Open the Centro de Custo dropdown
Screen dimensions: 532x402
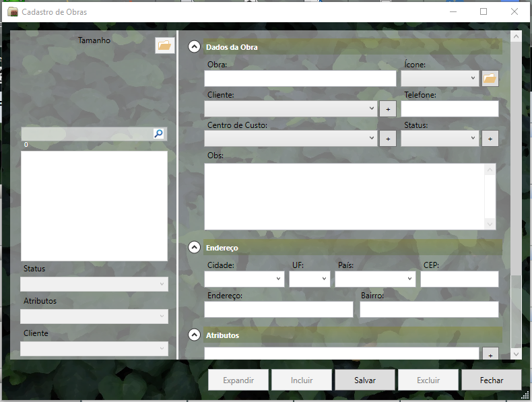[x=291, y=138]
